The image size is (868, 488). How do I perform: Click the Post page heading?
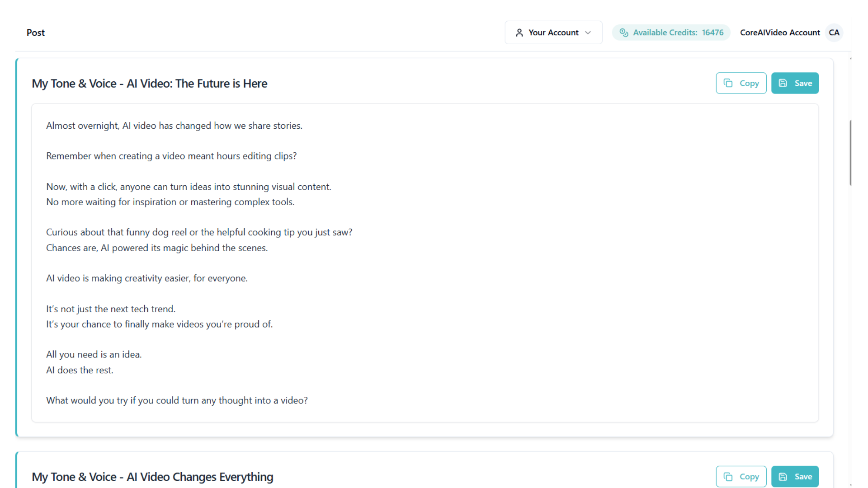click(36, 33)
